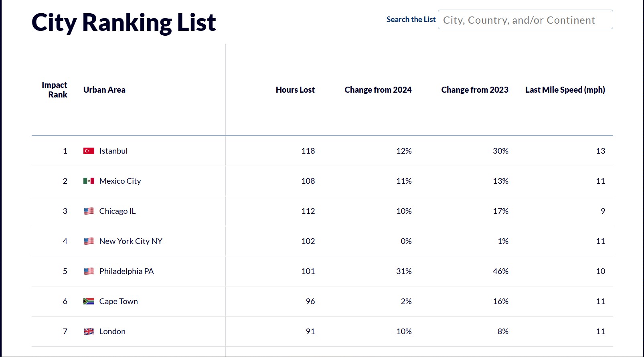Click the Philadelphia PA city name
The width and height of the screenshot is (644, 357).
click(127, 271)
